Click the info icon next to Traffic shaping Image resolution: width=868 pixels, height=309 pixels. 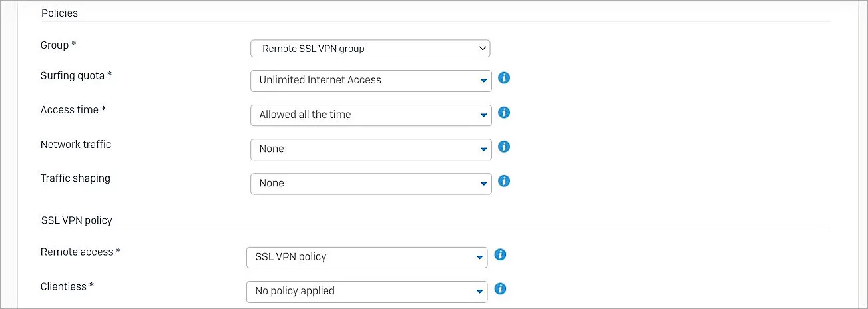504,180
